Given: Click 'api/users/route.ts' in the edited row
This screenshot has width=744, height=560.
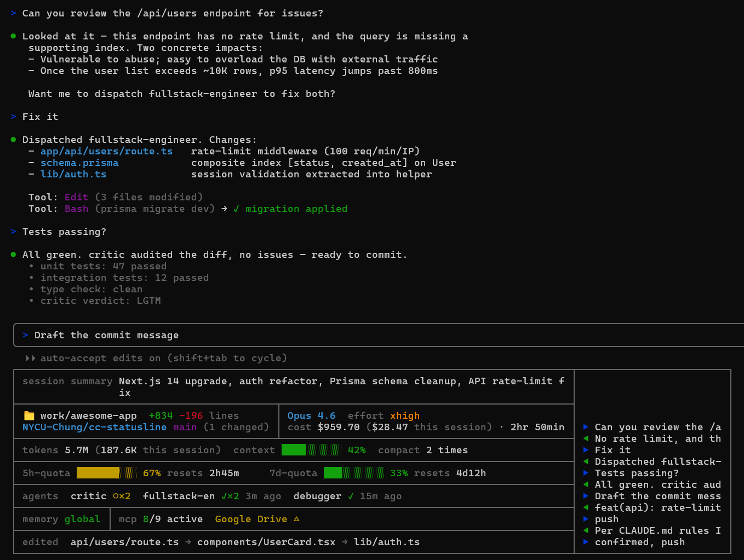Looking at the screenshot, I should tap(124, 542).
